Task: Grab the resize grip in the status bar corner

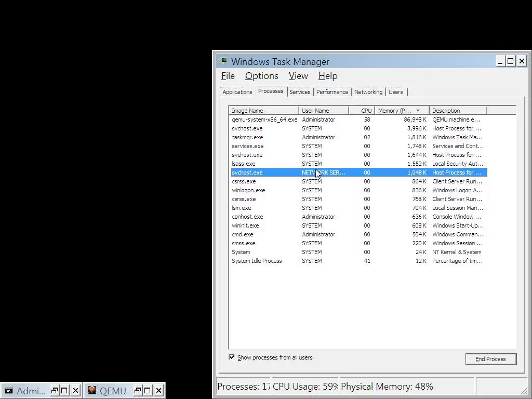Action: [524, 391]
